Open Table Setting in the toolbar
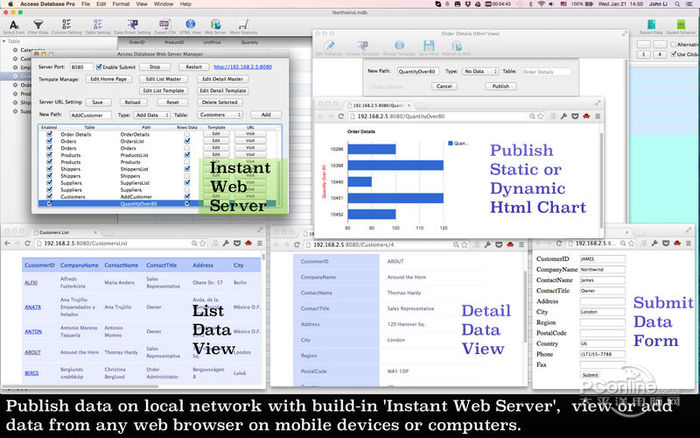 pos(97,26)
